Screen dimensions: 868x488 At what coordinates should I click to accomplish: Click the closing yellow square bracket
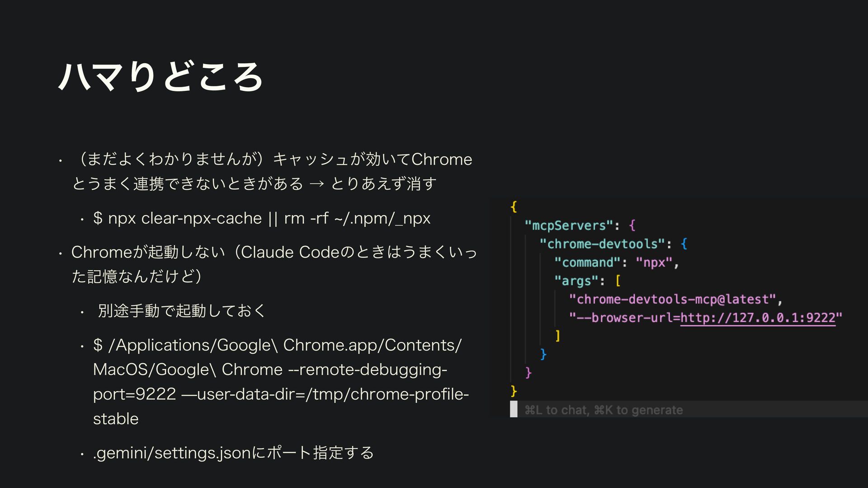pos(558,335)
